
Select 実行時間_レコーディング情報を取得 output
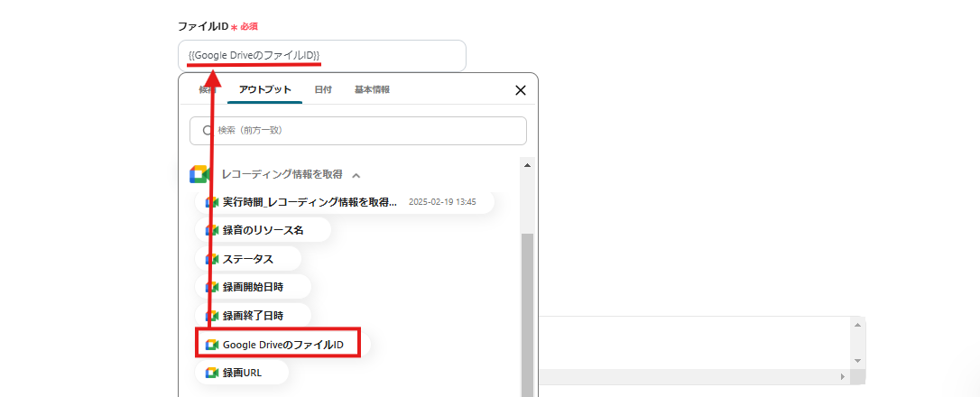pyautogui.click(x=345, y=202)
